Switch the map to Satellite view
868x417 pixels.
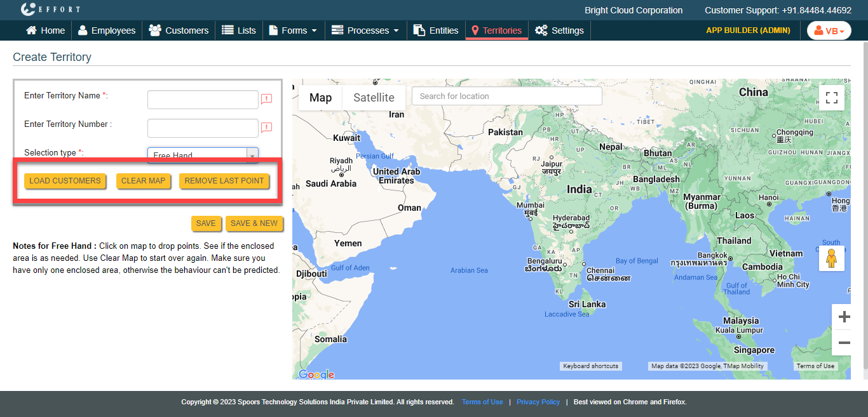point(374,97)
